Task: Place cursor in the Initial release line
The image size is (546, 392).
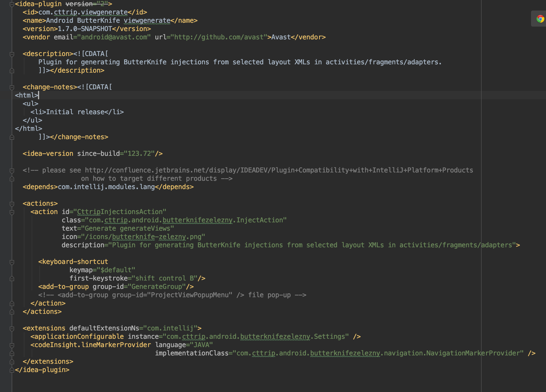Action: [75, 112]
